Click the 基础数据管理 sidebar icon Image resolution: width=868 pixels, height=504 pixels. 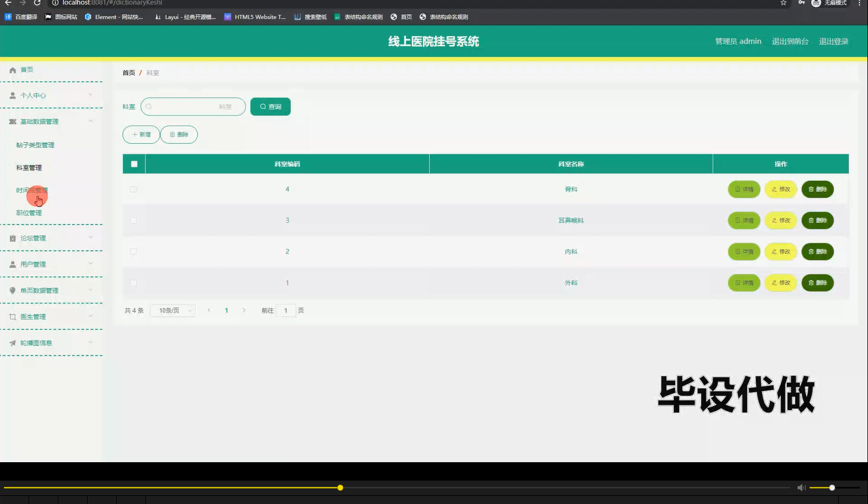click(13, 122)
